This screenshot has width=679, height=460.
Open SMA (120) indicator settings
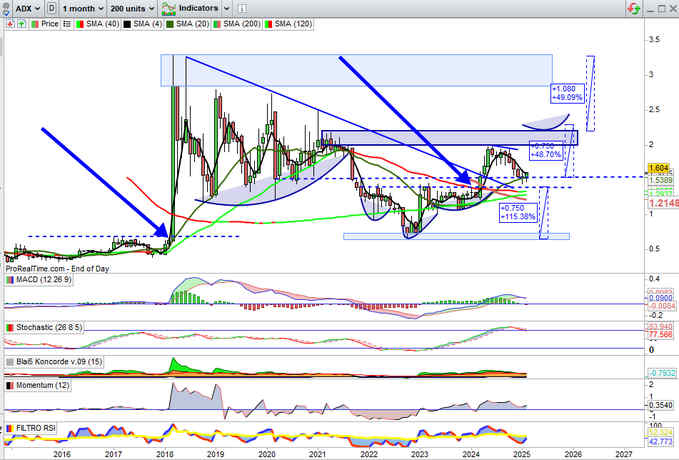(x=293, y=24)
